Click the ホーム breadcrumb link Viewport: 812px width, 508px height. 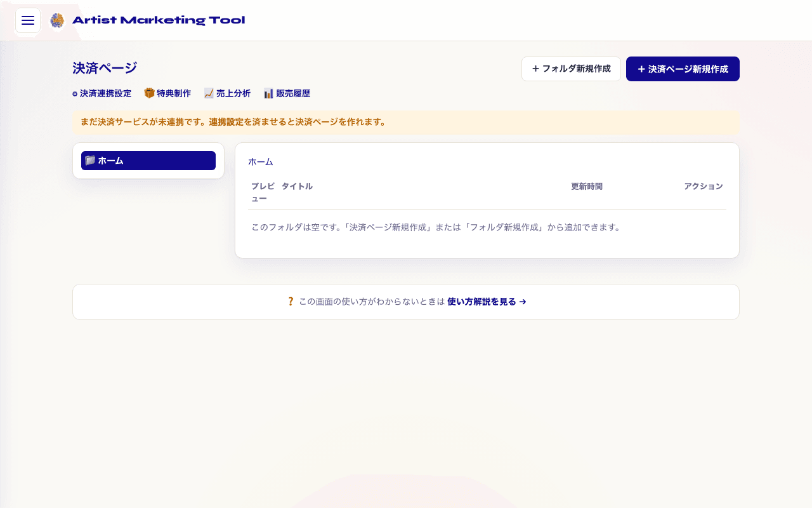point(261,162)
